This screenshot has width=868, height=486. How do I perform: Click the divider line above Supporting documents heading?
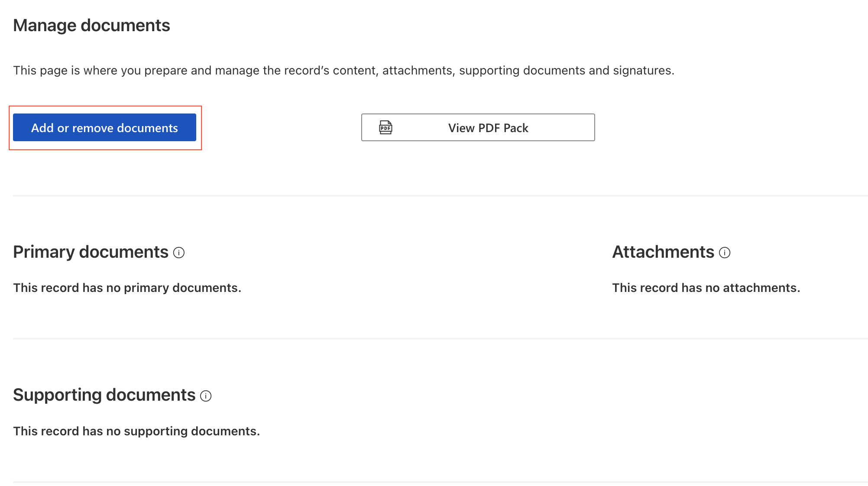[x=433, y=339]
